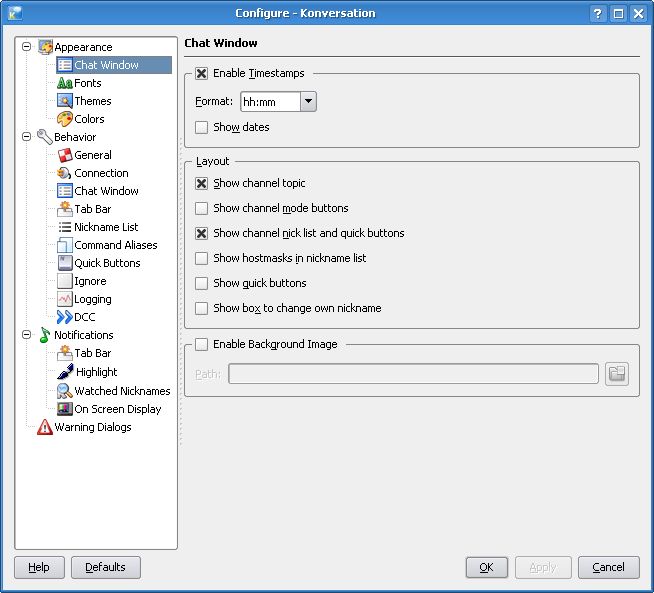
Task: Click the What's This help button in title bar
Action: (598, 13)
